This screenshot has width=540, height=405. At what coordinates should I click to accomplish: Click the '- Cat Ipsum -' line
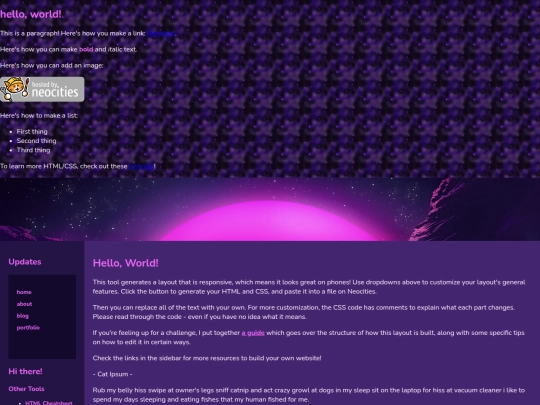coord(113,374)
